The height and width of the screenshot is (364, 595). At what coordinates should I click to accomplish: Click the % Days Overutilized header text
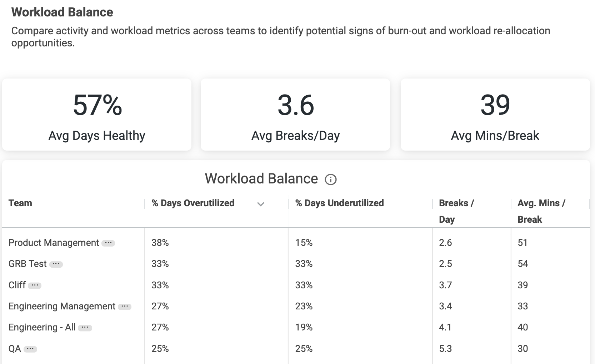coord(193,203)
